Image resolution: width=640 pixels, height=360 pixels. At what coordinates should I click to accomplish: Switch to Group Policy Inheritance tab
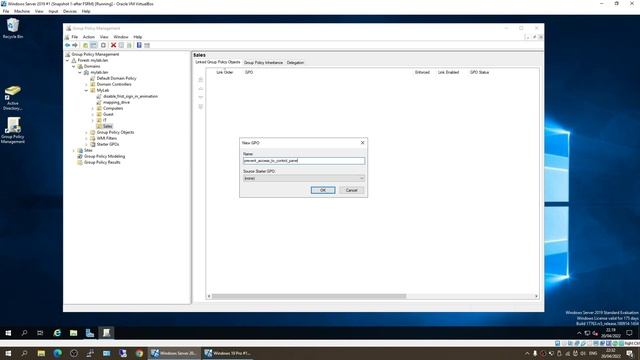click(263, 63)
